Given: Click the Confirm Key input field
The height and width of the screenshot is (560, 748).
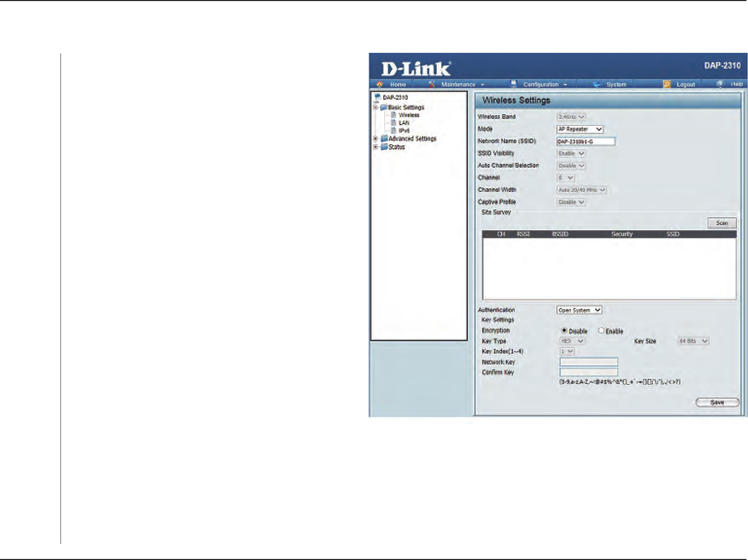Looking at the screenshot, I should pyautogui.click(x=589, y=372).
